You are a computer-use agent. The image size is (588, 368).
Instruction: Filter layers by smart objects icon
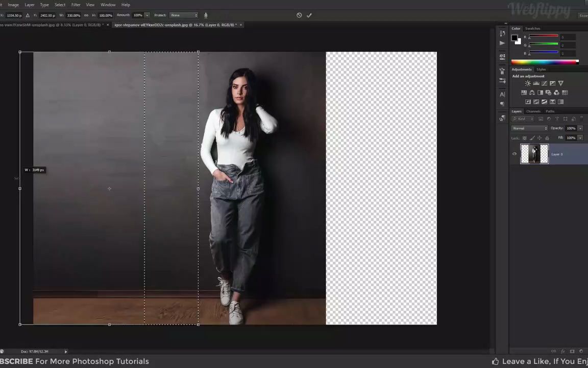pyautogui.click(x=573, y=119)
